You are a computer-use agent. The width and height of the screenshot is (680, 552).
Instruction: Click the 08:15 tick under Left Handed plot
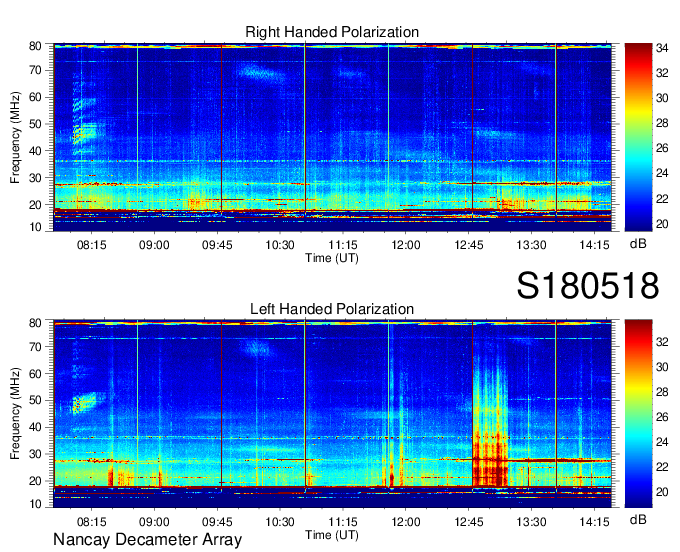click(92, 522)
